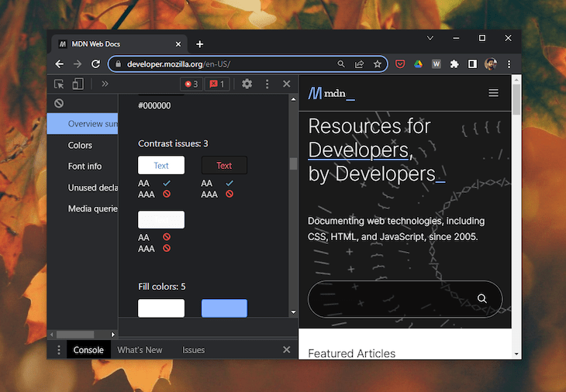Viewport: 566px width, 392px height.
Task: Click the red error count badge
Action: pos(191,84)
